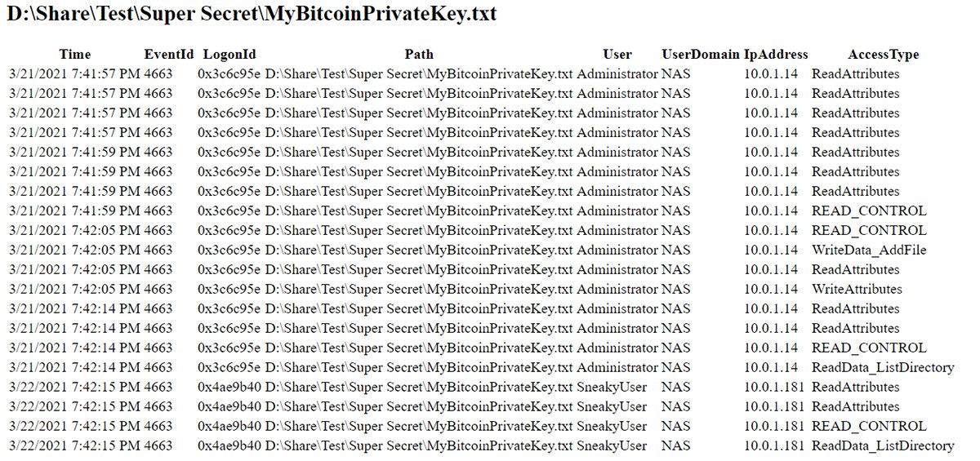Click the LogonId column header
Image resolution: width=980 pixels, height=461 pixels.
tap(229, 55)
